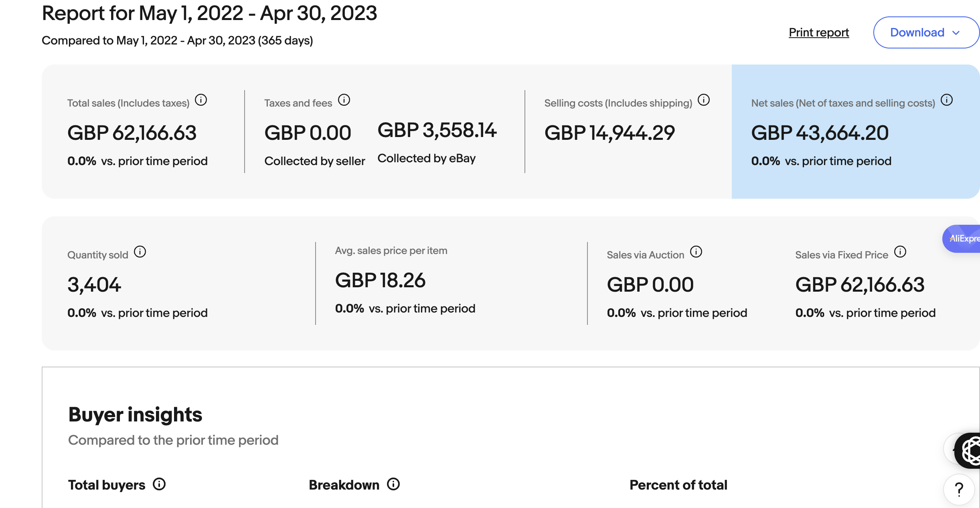
Task: Expand the Download dropdown
Action: [926, 32]
